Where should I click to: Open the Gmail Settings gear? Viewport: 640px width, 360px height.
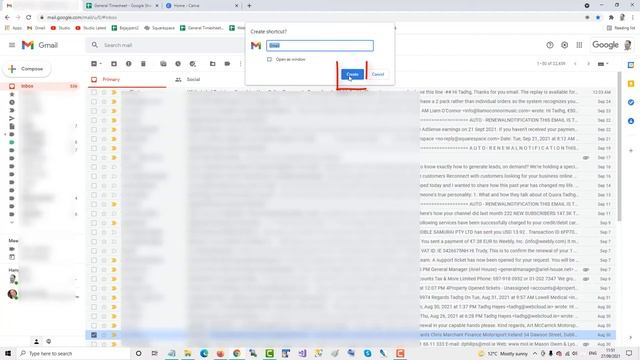pyautogui.click(x=564, y=45)
